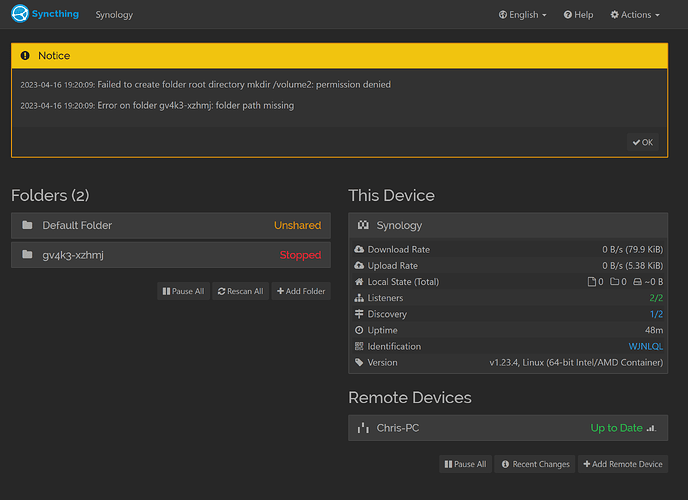Open the WJNLQL device ID link
688x500 pixels.
645,346
